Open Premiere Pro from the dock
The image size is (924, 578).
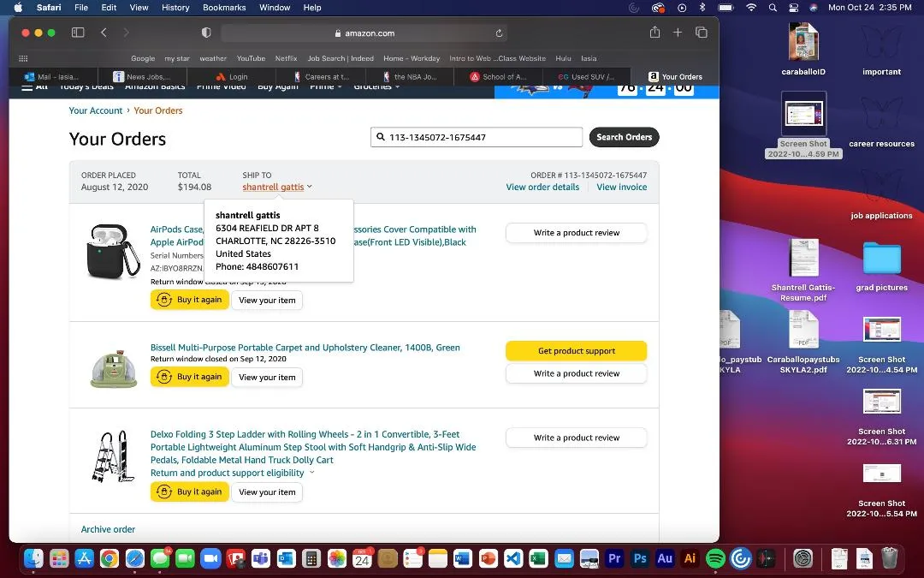tap(614, 558)
